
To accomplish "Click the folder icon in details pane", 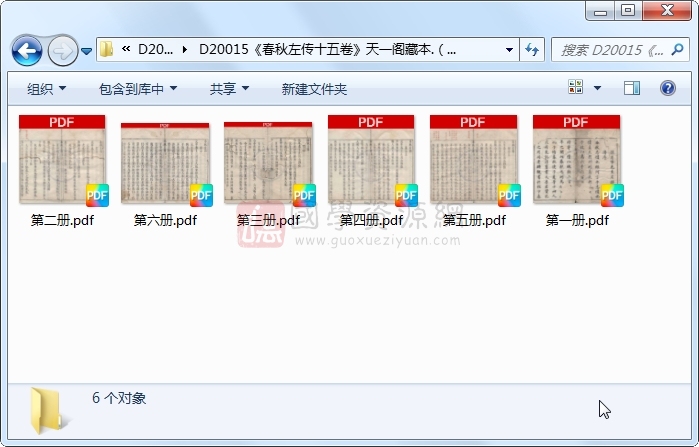I will point(48,410).
